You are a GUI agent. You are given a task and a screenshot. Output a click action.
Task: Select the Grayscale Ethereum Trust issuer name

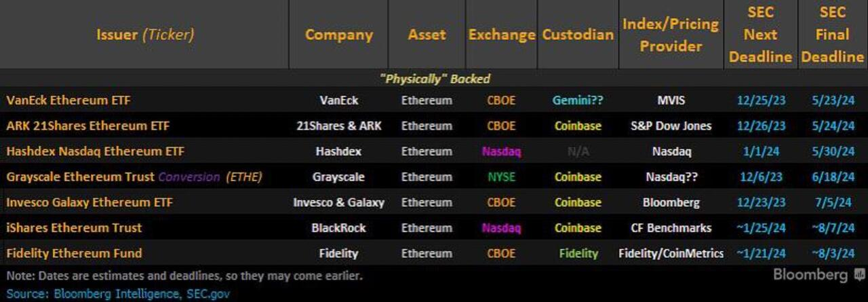80,177
